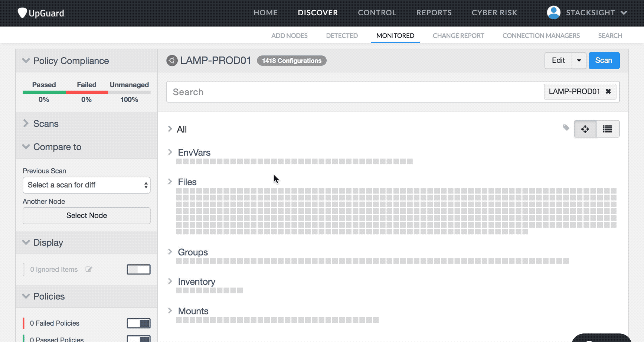Switch to the ADD NODES tab
The width and height of the screenshot is (644, 342).
pyautogui.click(x=290, y=36)
